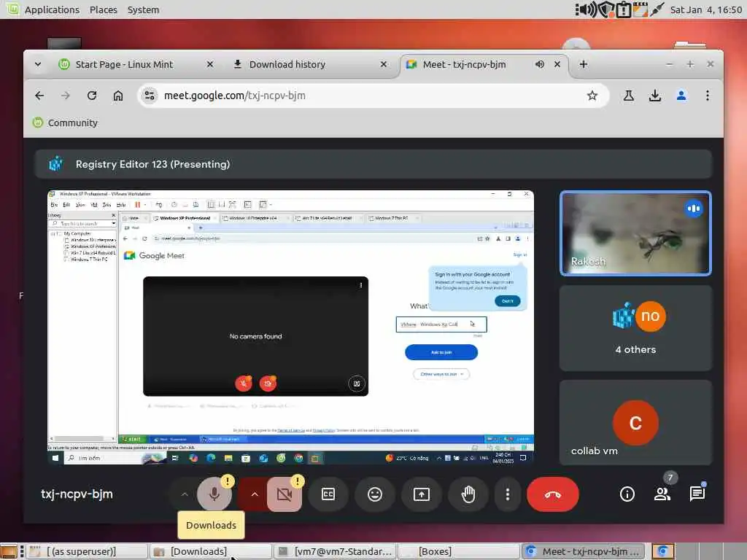Open browser downloads icon
Image resolution: width=747 pixels, height=560 pixels.
(655, 96)
